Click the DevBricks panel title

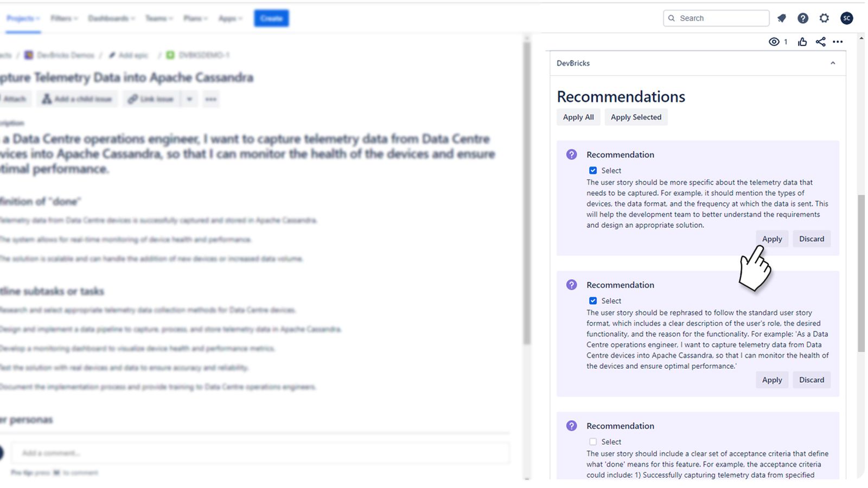(x=573, y=63)
